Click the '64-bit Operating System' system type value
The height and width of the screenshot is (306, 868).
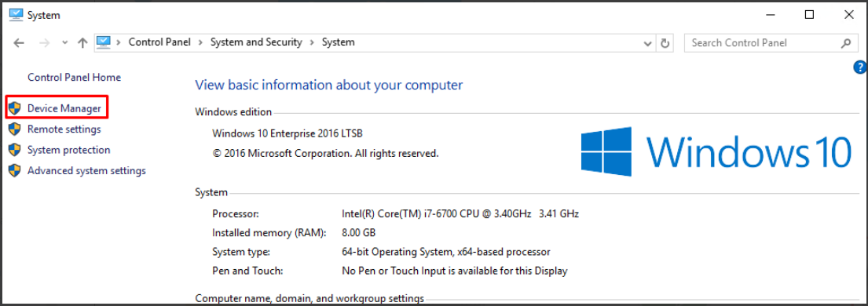[446, 252]
